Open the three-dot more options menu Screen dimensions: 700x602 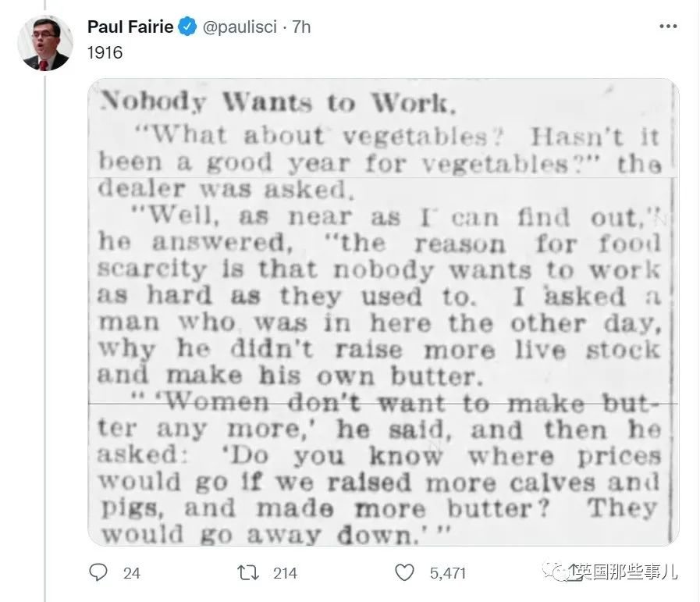point(668,27)
